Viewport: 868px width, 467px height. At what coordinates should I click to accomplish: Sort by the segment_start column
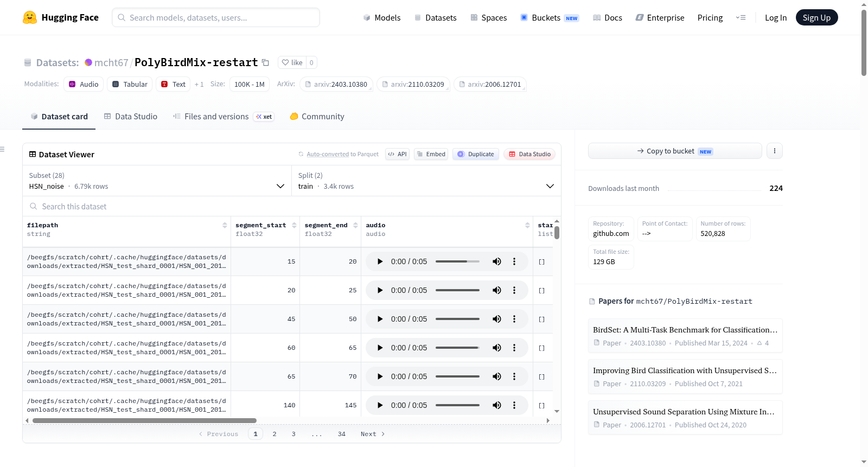click(x=294, y=225)
